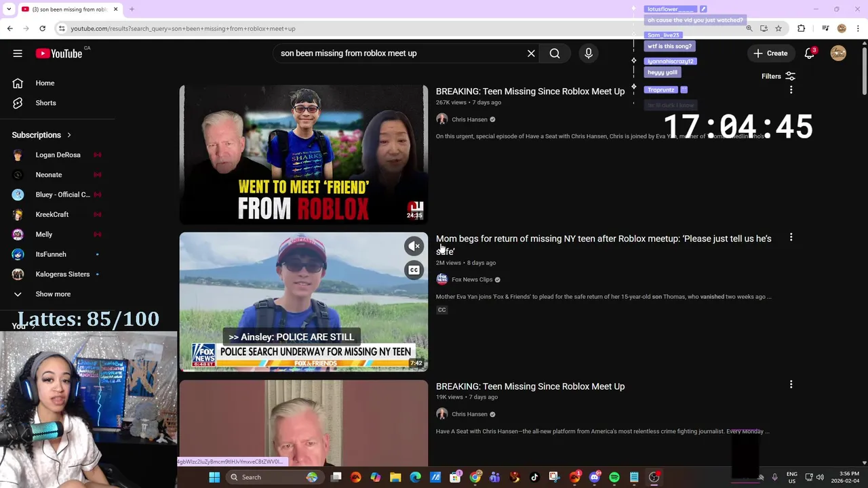Open Neonate subscription channel

coord(58,174)
